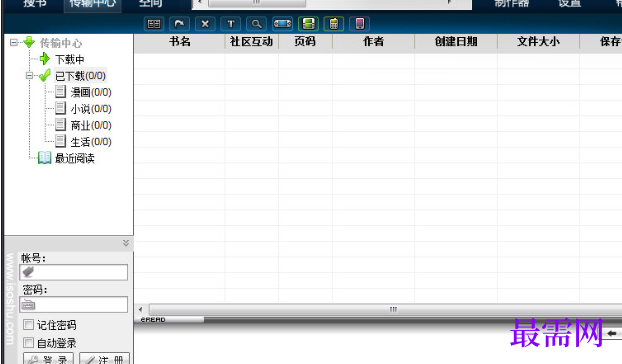
Task: Sort by the 作者 column header
Action: pyautogui.click(x=373, y=42)
